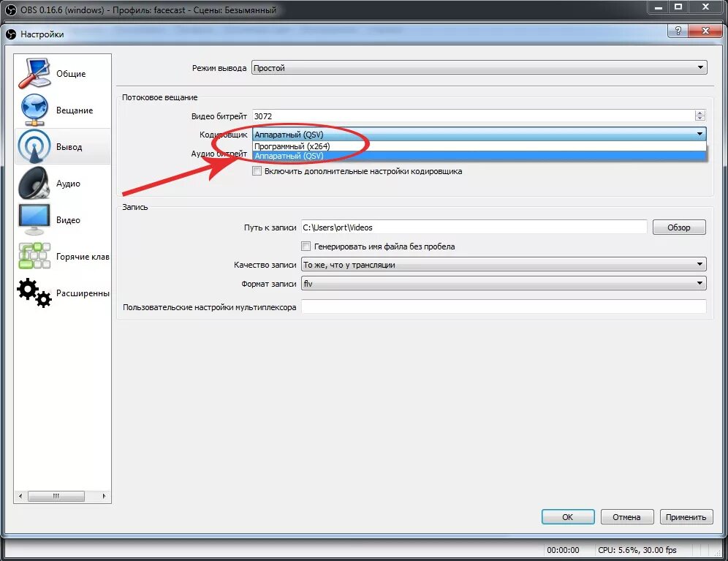Click the Обзор browse button

pyautogui.click(x=679, y=227)
